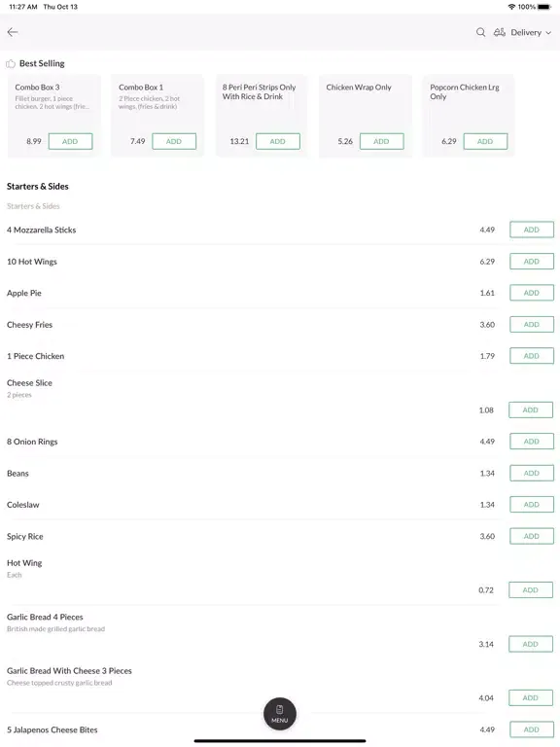Add 4 Mozzarella Sticks to order
This screenshot has height=747, width=560.
[x=532, y=230]
